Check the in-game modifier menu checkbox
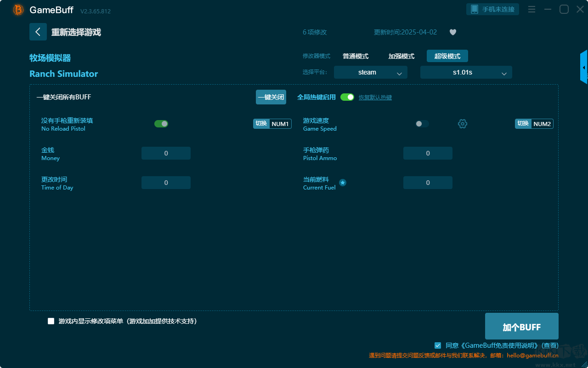588x368 pixels. 51,321
